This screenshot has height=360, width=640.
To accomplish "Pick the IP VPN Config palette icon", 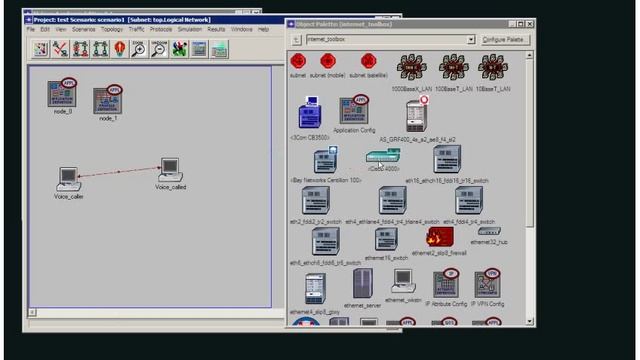I will 488,283.
